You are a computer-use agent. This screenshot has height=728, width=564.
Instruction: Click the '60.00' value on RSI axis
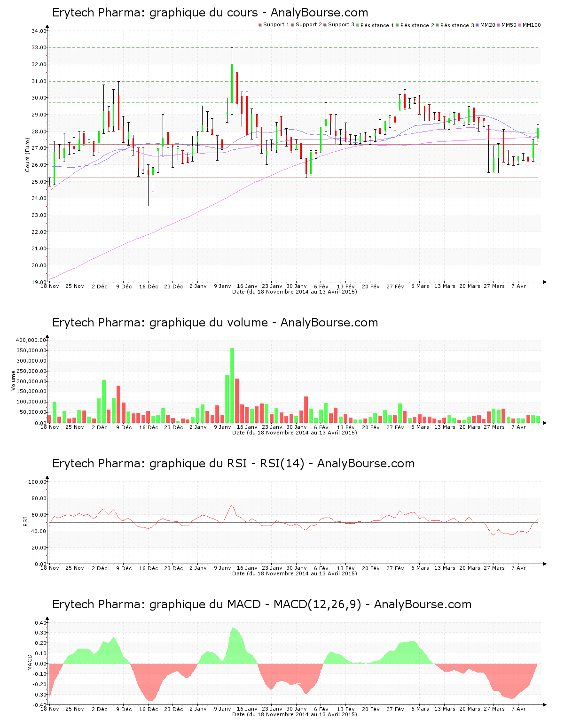[39, 515]
